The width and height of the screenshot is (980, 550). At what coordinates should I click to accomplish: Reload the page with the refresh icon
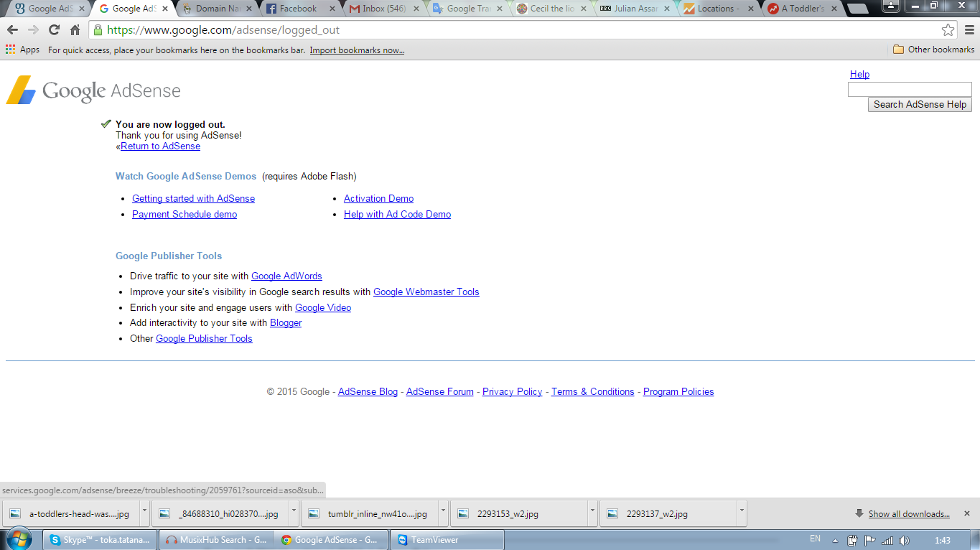[x=54, y=30]
